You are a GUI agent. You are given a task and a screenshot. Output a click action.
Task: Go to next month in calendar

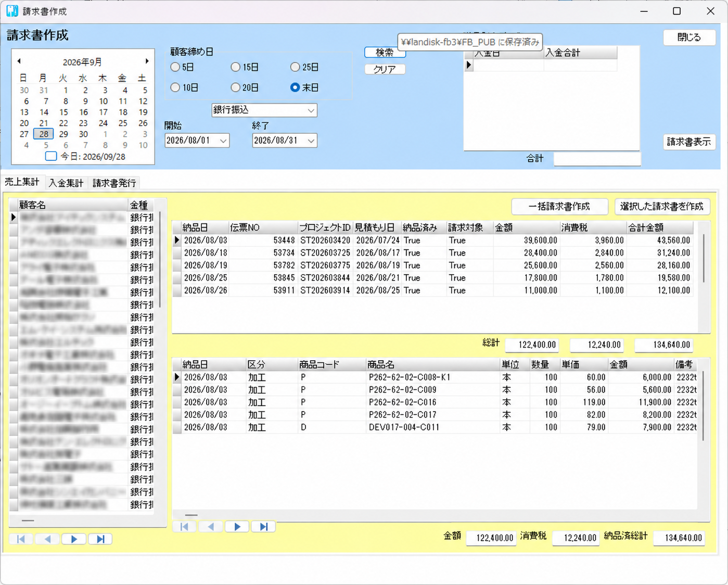[147, 61]
